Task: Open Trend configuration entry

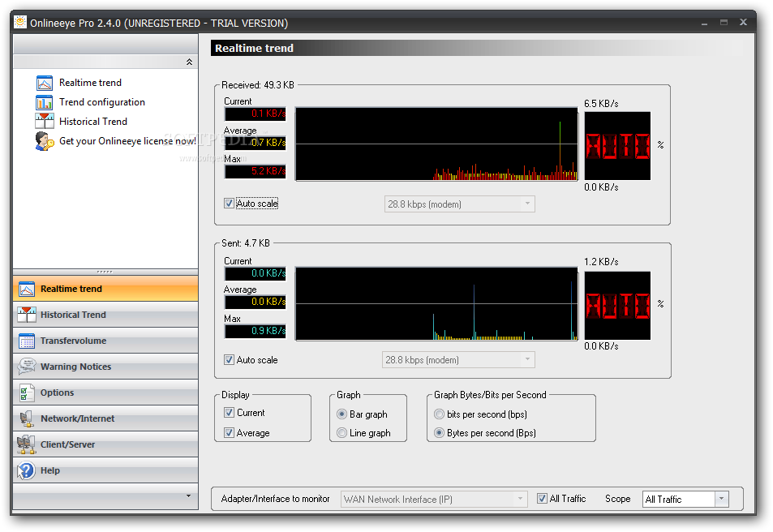Action: (102, 102)
